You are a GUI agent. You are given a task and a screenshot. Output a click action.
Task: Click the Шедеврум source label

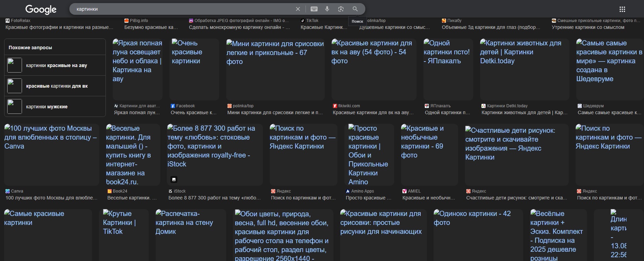click(593, 106)
